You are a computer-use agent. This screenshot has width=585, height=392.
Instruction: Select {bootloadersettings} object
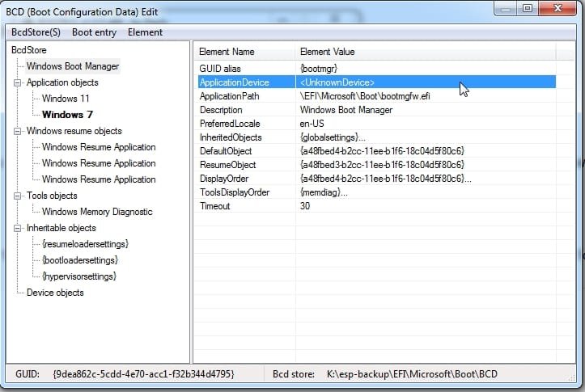(80, 260)
